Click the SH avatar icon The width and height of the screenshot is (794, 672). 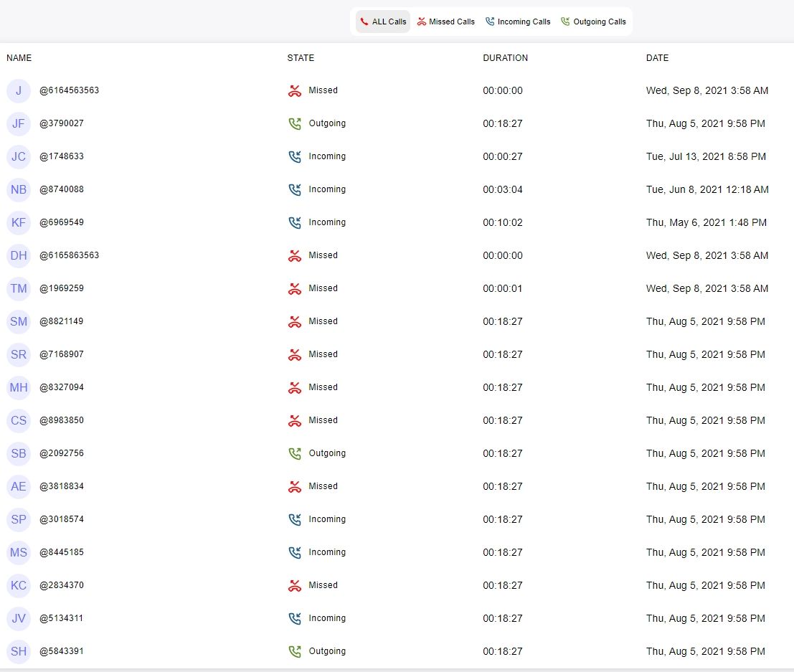(x=19, y=651)
